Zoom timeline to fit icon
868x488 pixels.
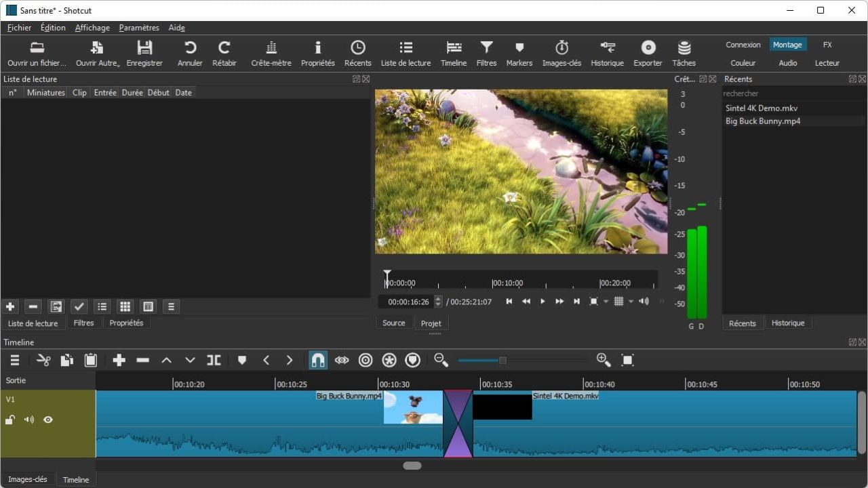[x=628, y=361]
